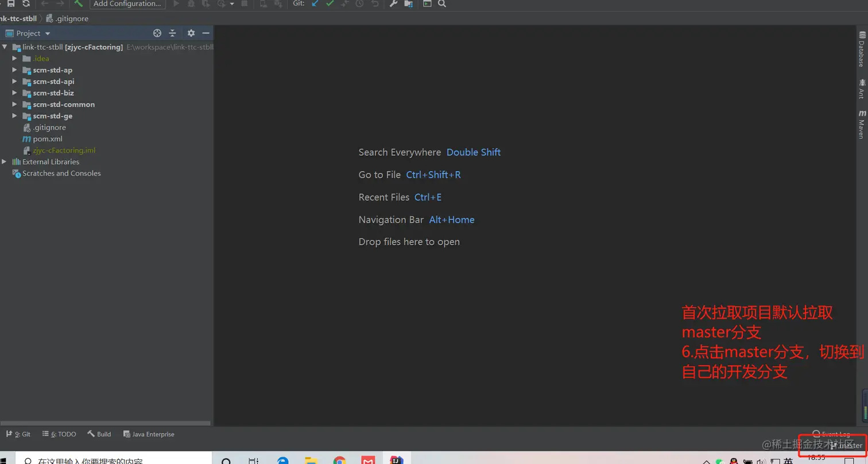Click the Forward navigation arrow
Viewport: 868px width, 464px height.
tap(60, 3)
